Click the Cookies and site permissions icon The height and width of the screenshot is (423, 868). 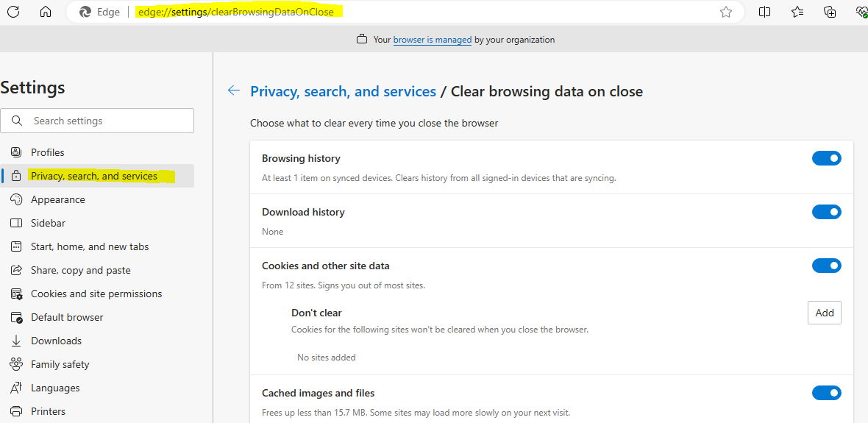pyautogui.click(x=17, y=294)
